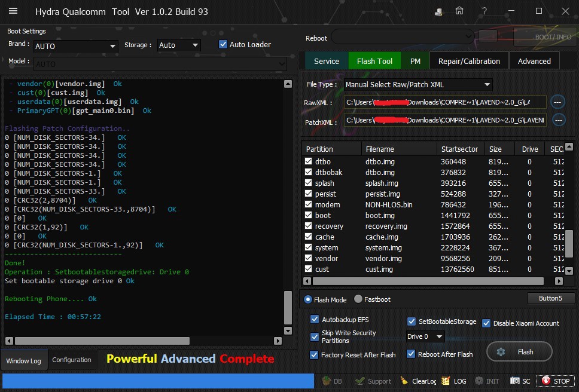The height and width of the screenshot is (392, 579).
Task: Click the red STOP button
Action: click(555, 381)
